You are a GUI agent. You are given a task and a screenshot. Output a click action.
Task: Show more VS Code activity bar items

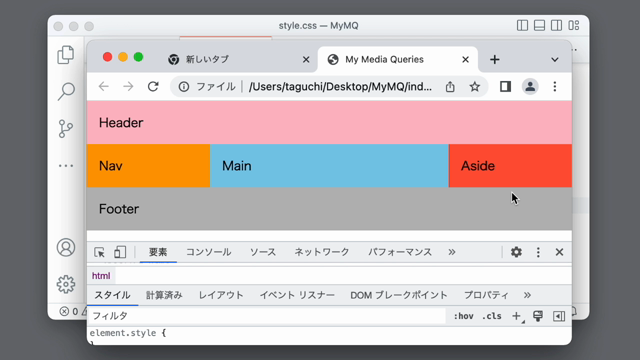point(66,166)
